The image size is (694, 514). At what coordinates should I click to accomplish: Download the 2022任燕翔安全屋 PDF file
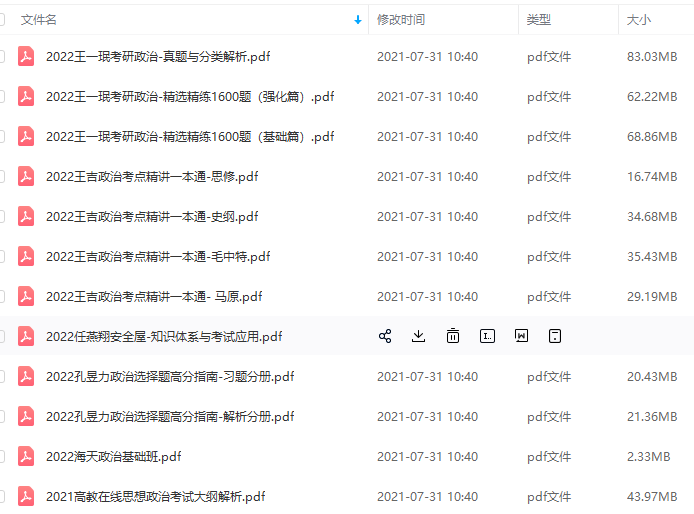coord(419,336)
